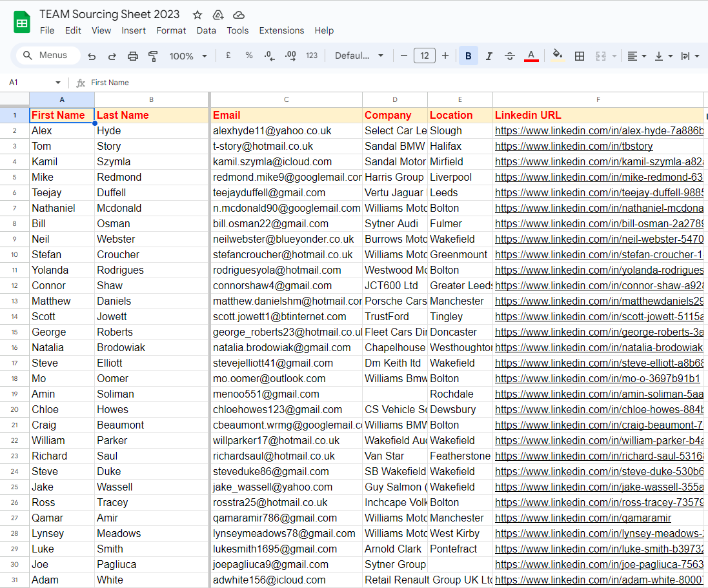The width and height of the screenshot is (708, 588).
Task: Select row 10 header
Action: point(14,255)
